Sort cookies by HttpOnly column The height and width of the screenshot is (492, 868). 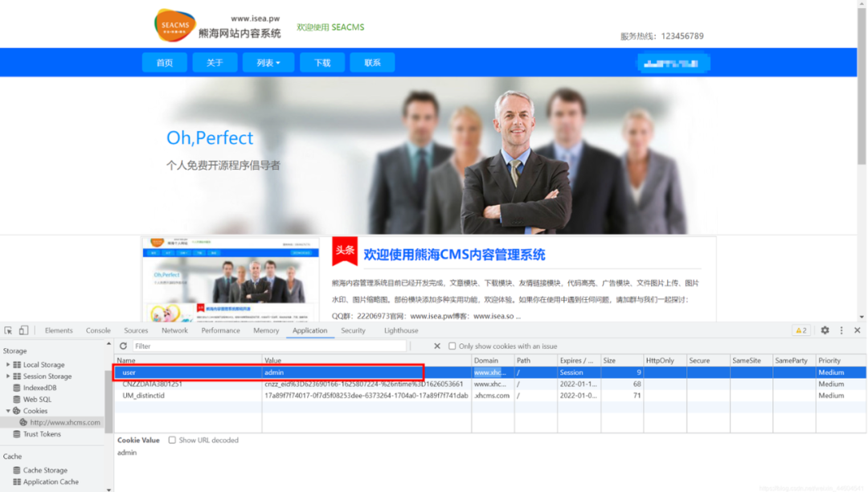coord(665,360)
